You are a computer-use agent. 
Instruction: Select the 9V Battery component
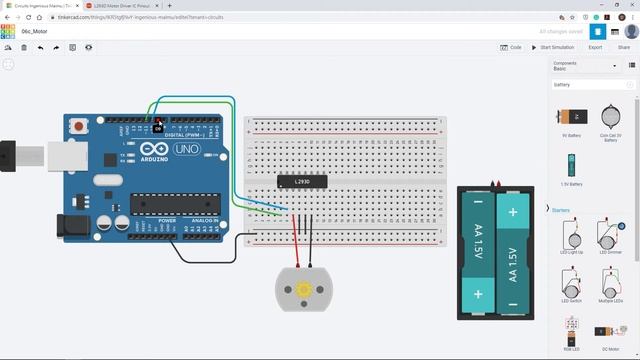pyautogui.click(x=571, y=120)
